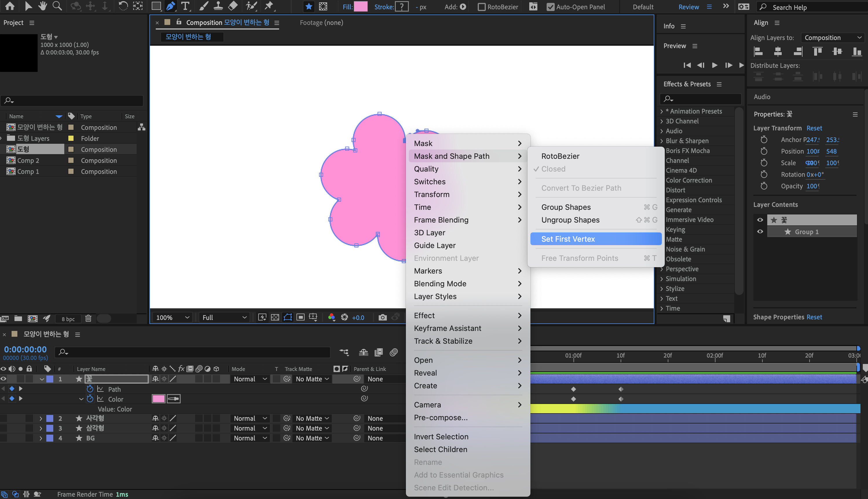The image size is (868, 499).
Task: Toggle the Auto-Open Panel checkbox
Action: (550, 7)
